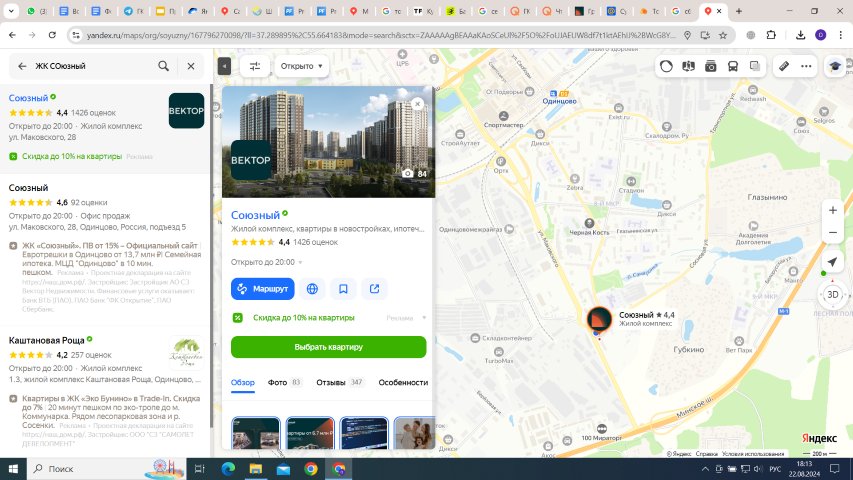
Task: Open the graduation cap tips button
Action: click(835, 66)
